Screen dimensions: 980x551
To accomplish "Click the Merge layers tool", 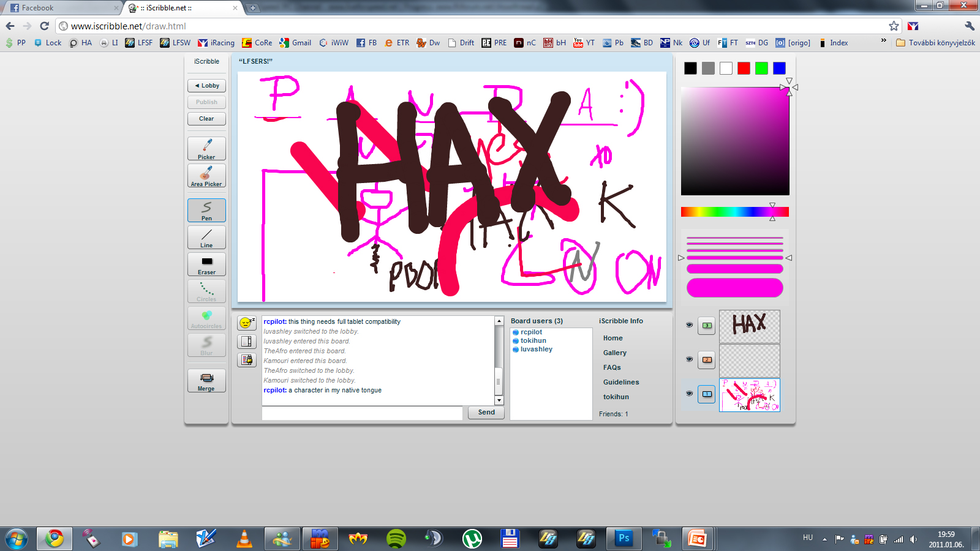I will [206, 380].
